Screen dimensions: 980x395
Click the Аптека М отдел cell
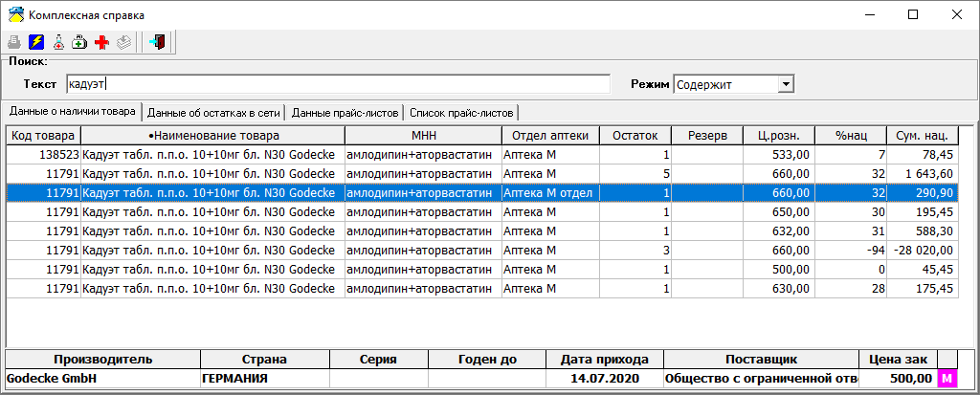[x=550, y=193]
